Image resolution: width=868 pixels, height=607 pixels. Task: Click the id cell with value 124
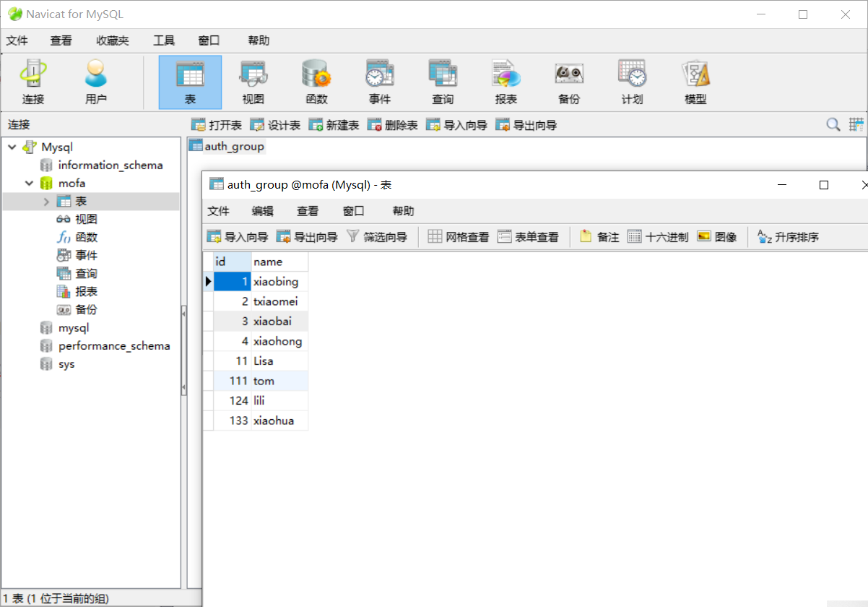[232, 400]
